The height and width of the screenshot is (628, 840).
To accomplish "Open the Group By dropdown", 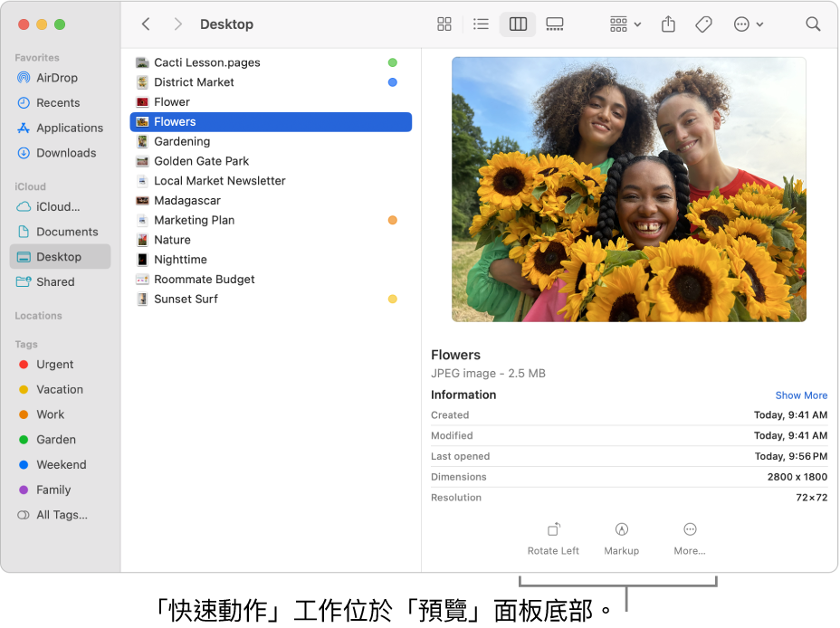I will coord(625,24).
